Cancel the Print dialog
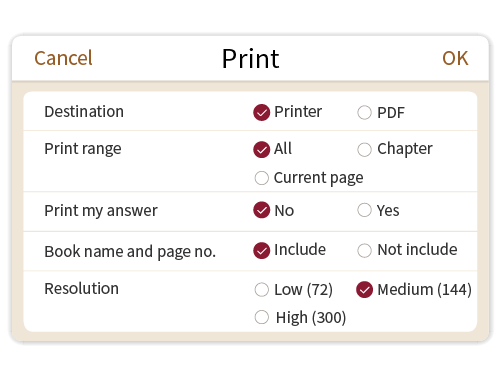Screen dimensions: 500x375 (63, 58)
